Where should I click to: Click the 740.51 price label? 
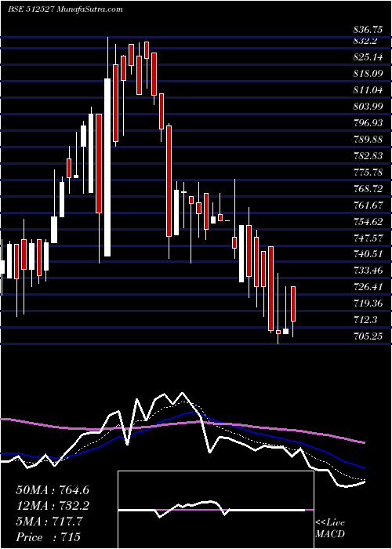click(369, 254)
